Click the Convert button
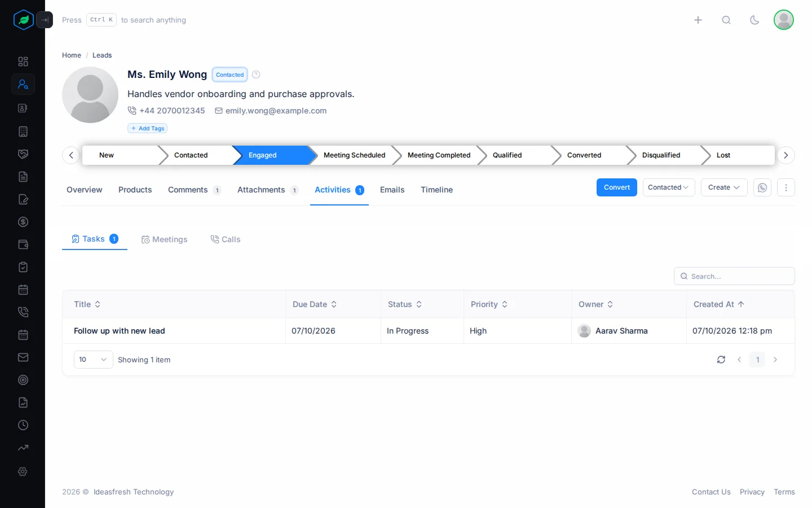 pyautogui.click(x=617, y=187)
